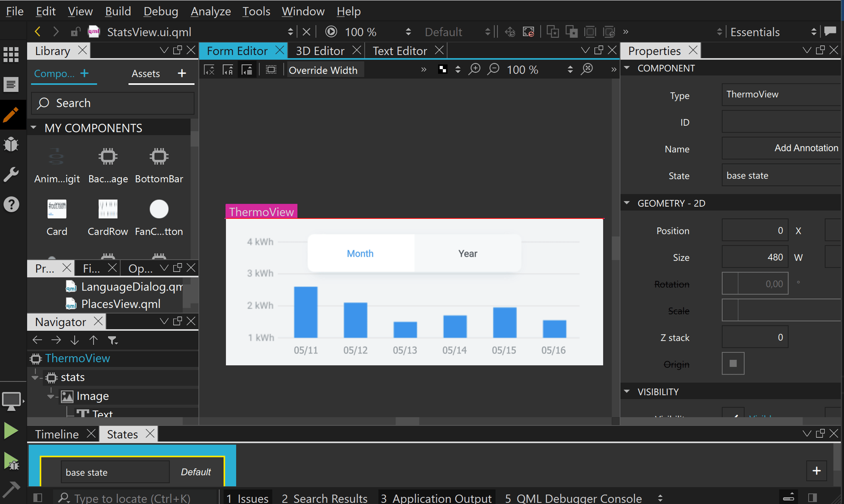This screenshot has height=504, width=844.
Task: Toggle the Override Width option
Action: pos(324,70)
